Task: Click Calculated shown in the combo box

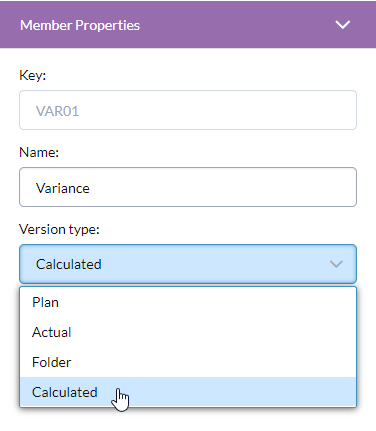Action: coord(69,264)
